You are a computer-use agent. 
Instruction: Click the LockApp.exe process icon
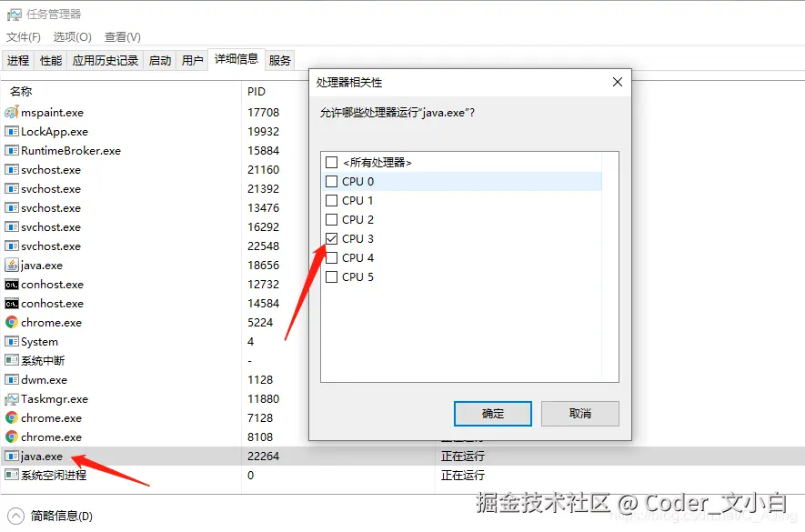(12, 132)
